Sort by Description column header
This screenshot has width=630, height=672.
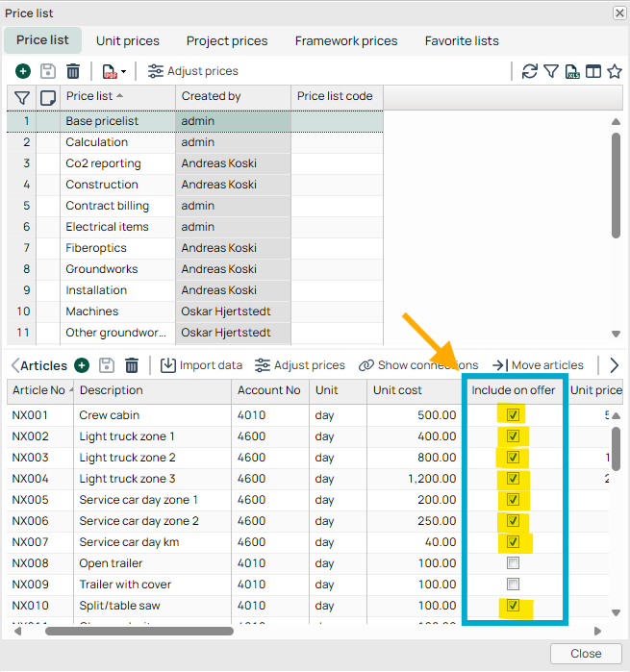(153, 390)
